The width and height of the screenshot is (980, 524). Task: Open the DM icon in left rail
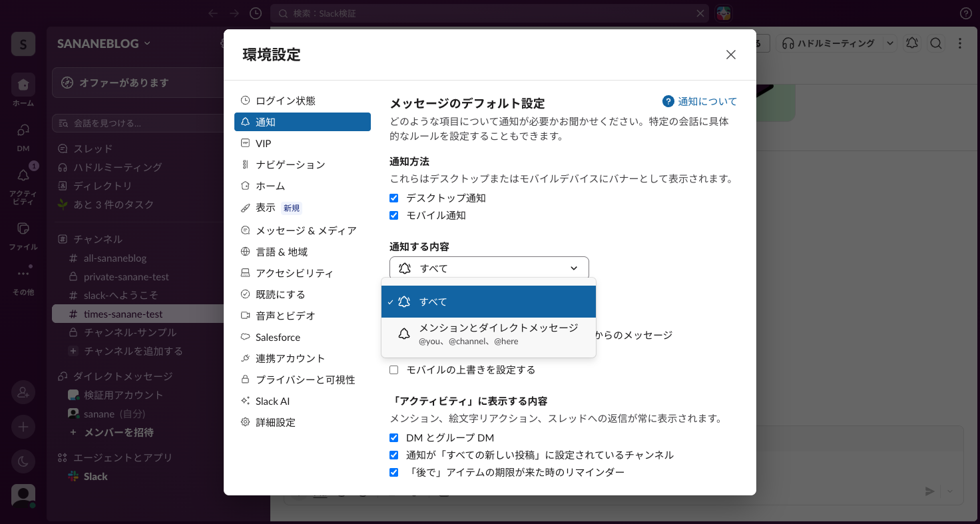tap(23, 130)
